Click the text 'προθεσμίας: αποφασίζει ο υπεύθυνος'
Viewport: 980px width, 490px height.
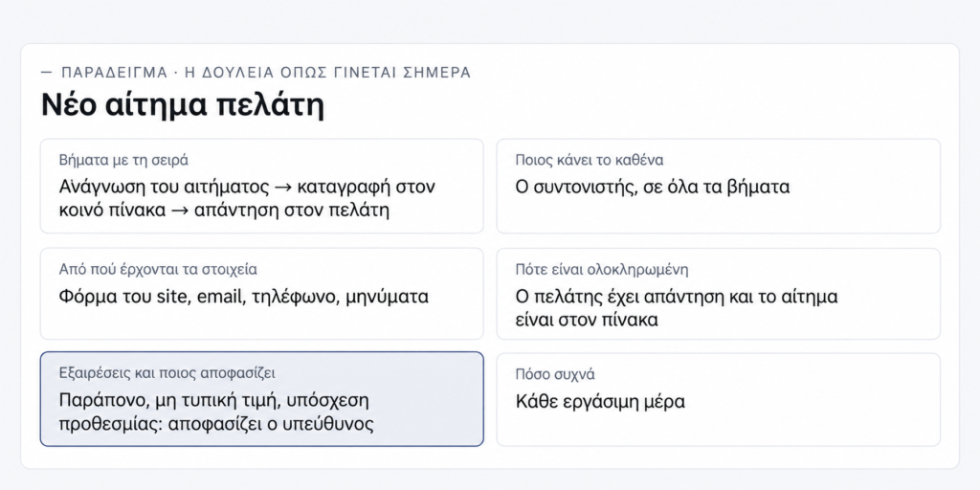216,424
